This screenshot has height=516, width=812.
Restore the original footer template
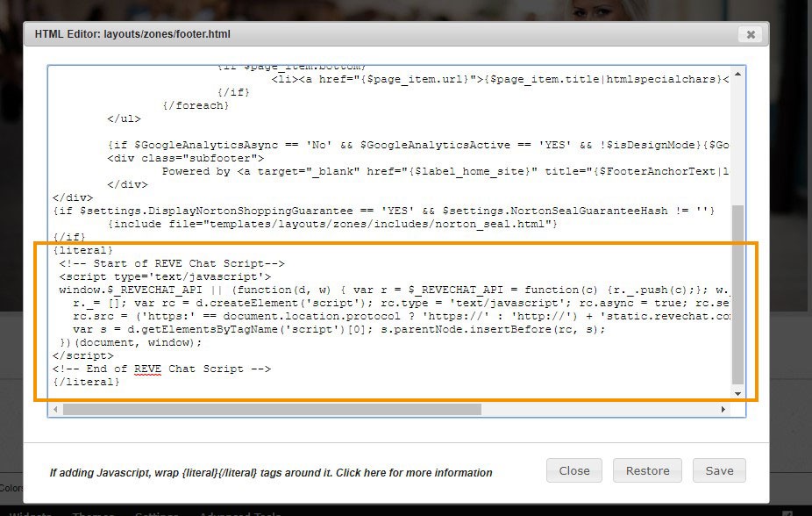click(647, 470)
